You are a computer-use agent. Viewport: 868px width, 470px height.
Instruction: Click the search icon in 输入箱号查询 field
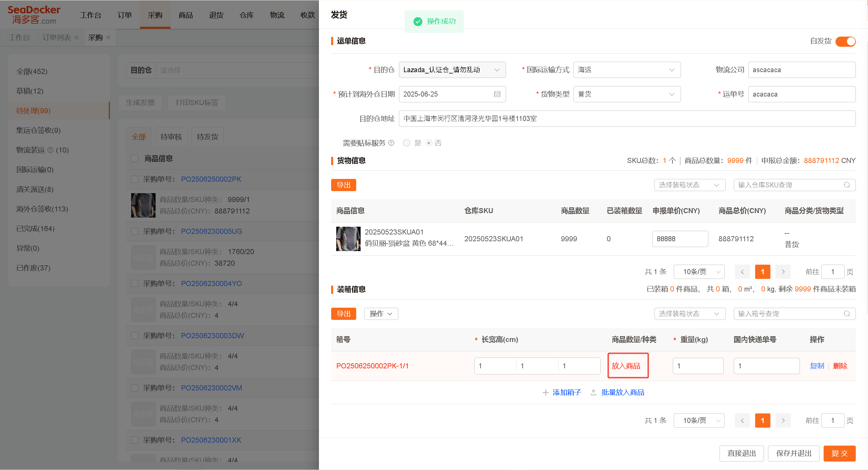point(847,314)
